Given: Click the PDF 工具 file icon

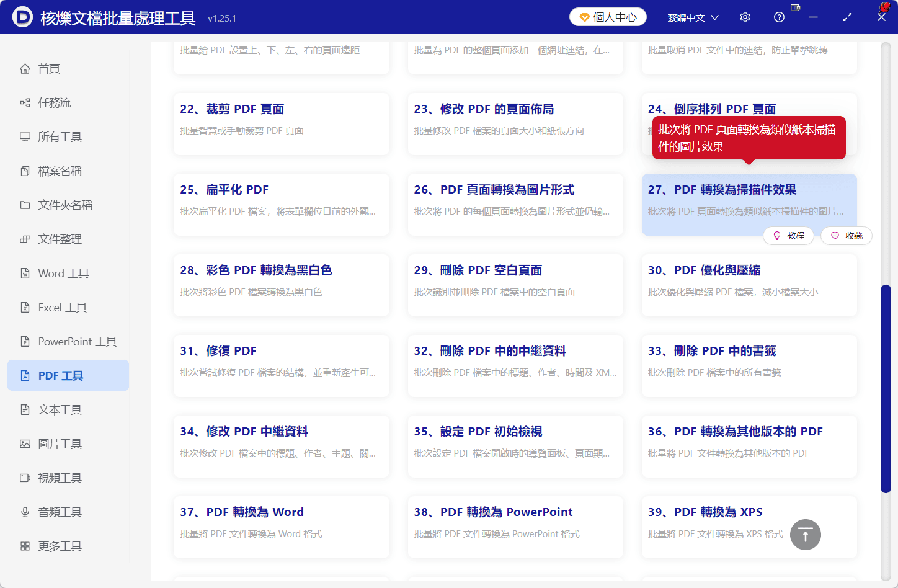Looking at the screenshot, I should (x=25, y=376).
